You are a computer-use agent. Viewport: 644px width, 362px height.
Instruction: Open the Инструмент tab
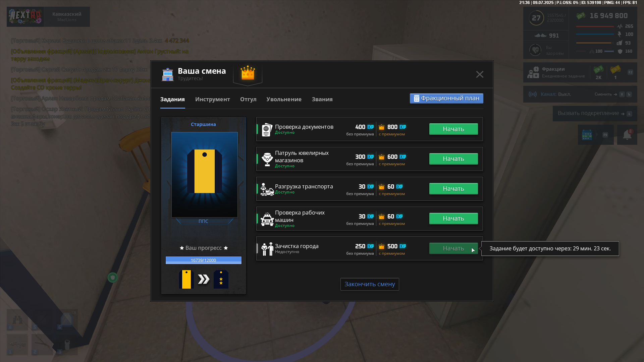click(x=213, y=99)
